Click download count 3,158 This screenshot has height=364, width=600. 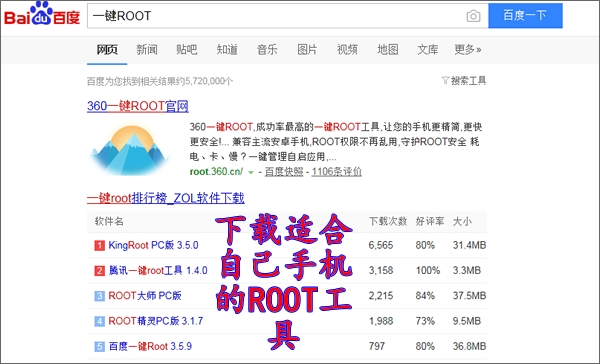tap(381, 271)
